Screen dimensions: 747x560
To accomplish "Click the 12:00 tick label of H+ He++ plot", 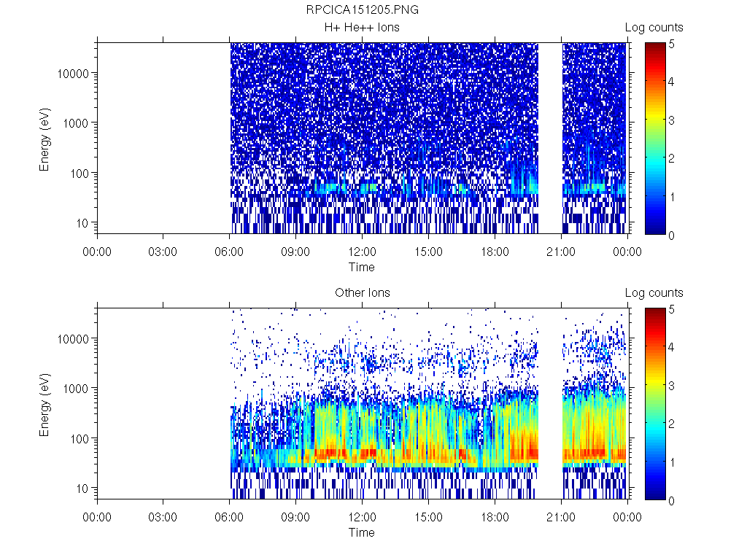I will [x=362, y=252].
